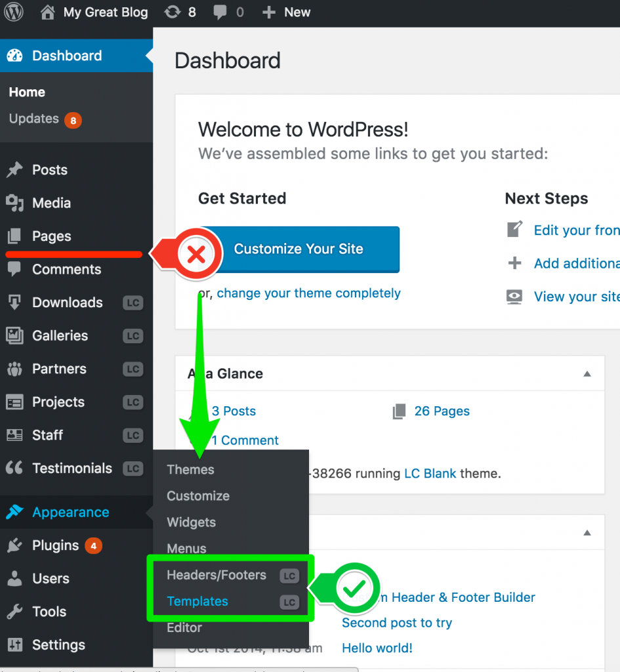
Task: Click the home icon beside My Great Blog
Action: (47, 12)
